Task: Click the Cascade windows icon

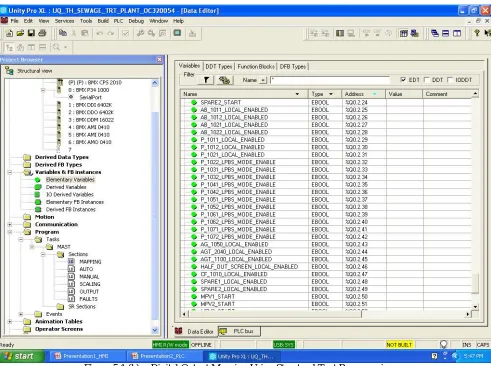Action: pos(435,33)
